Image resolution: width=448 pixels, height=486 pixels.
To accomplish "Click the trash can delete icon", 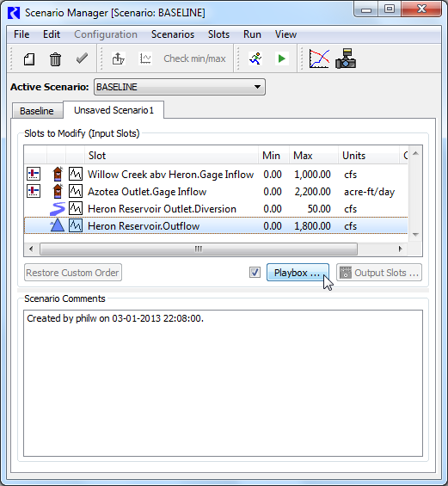I will tap(55, 58).
